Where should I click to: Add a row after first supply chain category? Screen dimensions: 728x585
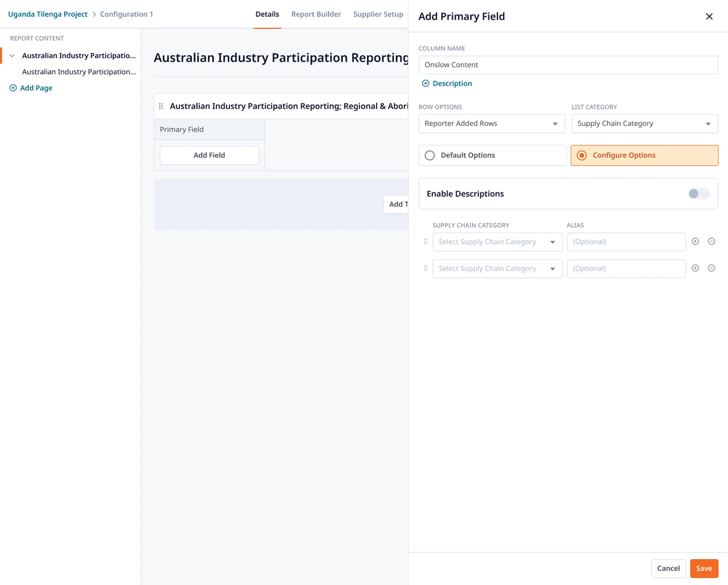click(695, 241)
